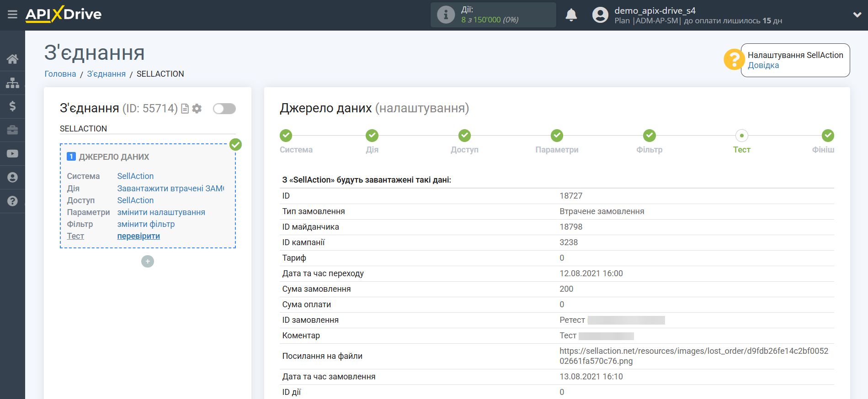Click the Коментар row label
The width and height of the screenshot is (868, 399).
301,336
